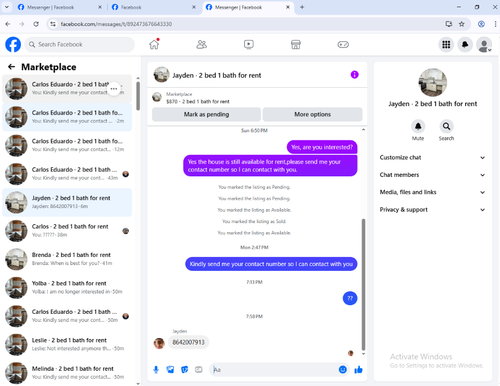Viewport: 500px width, 386px height.
Task: Open Carlos chat with '?????' preview
Action: [x=67, y=231]
